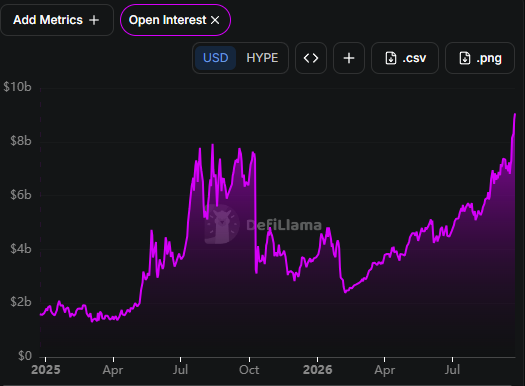Click the $0 y-axis label
Viewport: 525px width, 386px height.
[25, 356]
